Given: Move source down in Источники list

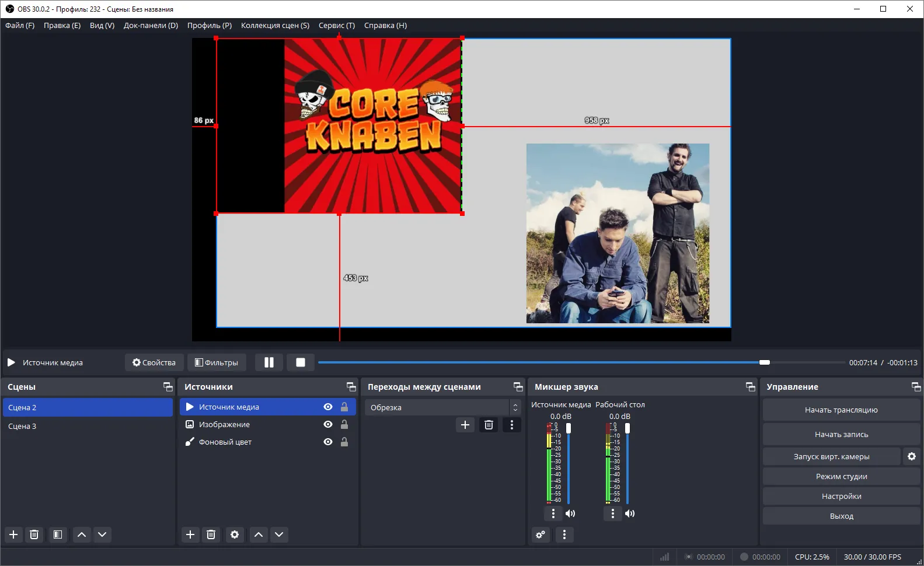Looking at the screenshot, I should [279, 534].
